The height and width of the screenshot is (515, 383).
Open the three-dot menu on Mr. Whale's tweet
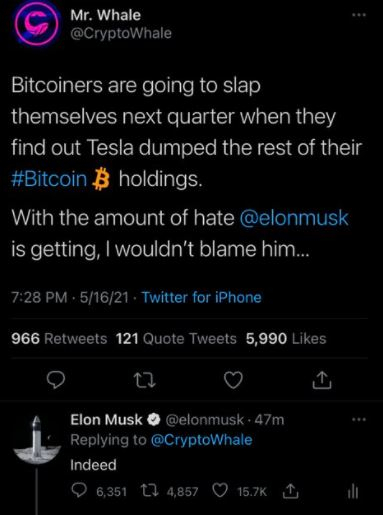(359, 15)
